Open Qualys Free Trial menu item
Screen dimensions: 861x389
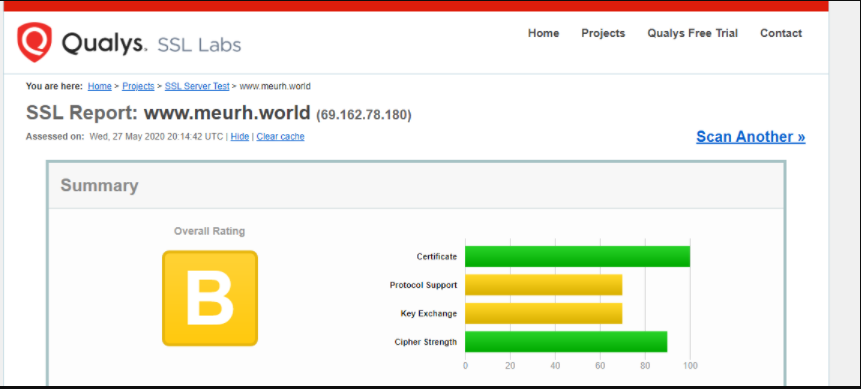pos(692,34)
